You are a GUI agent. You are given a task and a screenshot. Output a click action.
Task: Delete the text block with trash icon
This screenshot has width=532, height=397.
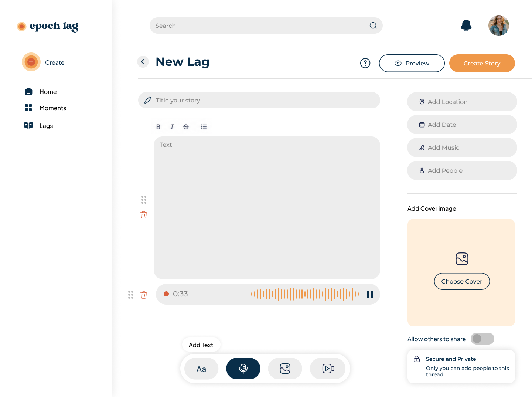click(x=144, y=215)
